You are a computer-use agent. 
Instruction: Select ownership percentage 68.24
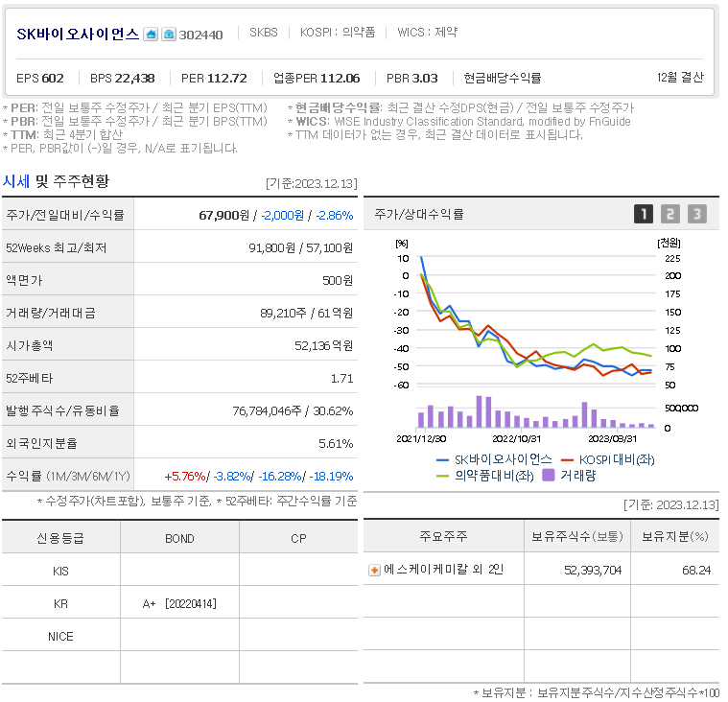696,571
